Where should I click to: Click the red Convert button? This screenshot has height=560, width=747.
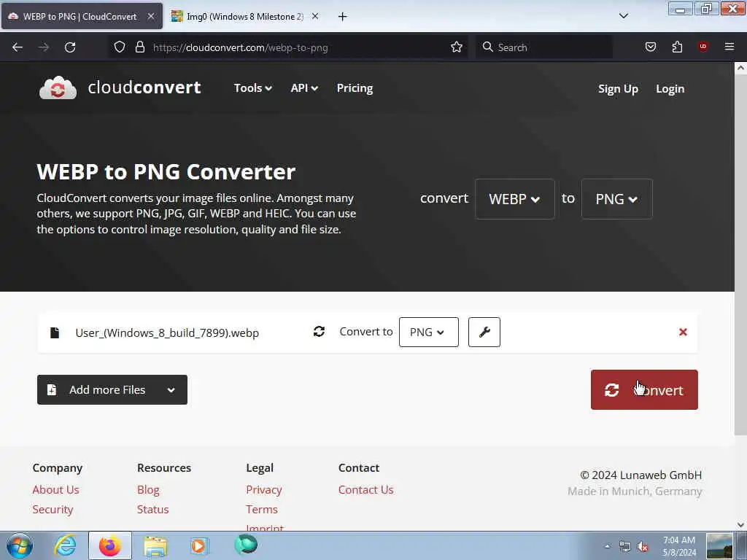pos(644,389)
